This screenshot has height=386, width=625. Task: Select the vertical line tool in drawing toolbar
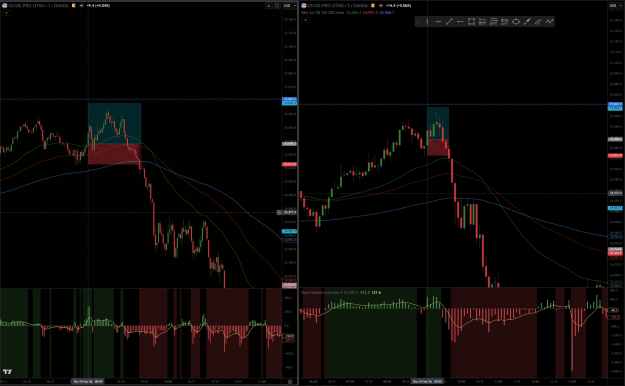427,22
